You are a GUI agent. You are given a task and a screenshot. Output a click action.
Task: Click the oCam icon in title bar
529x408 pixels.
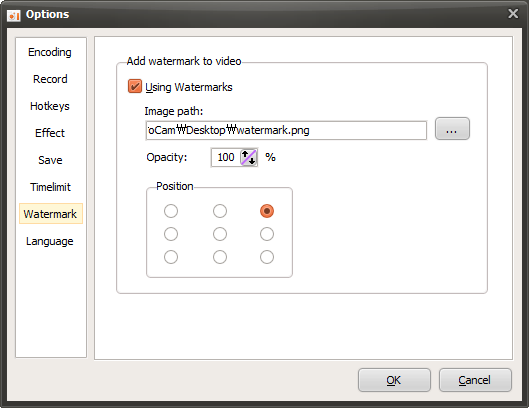pyautogui.click(x=14, y=16)
